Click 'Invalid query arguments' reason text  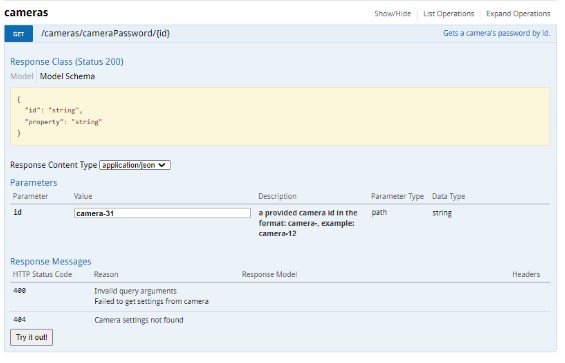[x=135, y=291]
